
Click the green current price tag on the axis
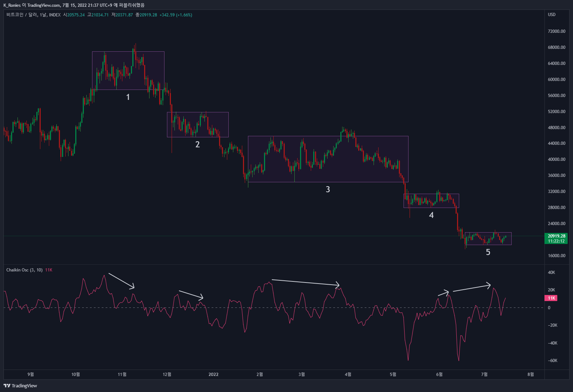coord(557,239)
